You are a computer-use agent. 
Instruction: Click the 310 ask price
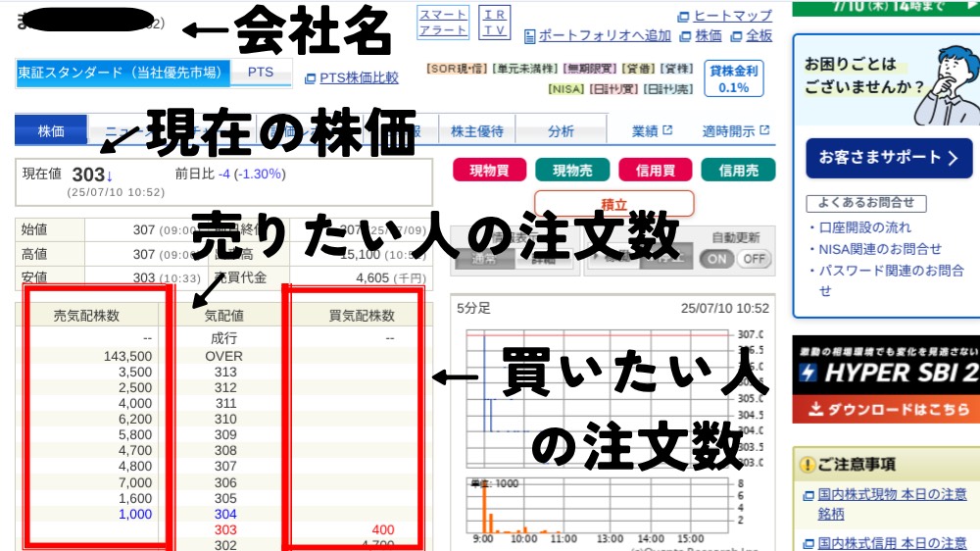[225, 419]
